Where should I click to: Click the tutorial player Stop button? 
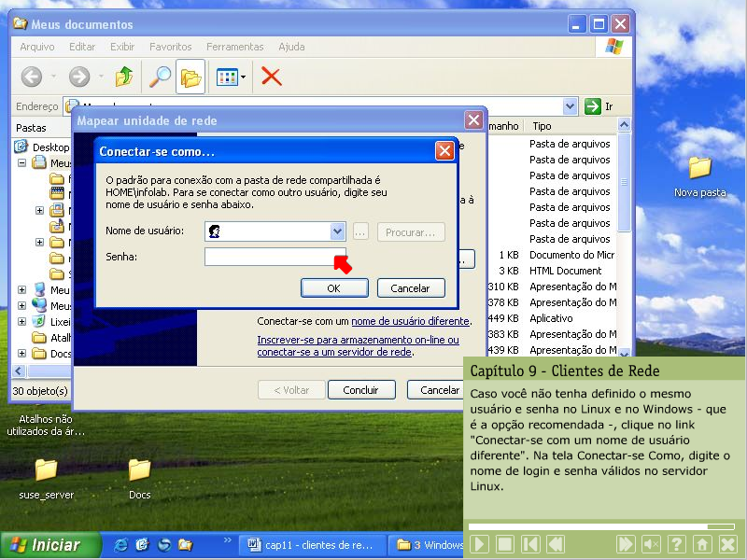(504, 544)
